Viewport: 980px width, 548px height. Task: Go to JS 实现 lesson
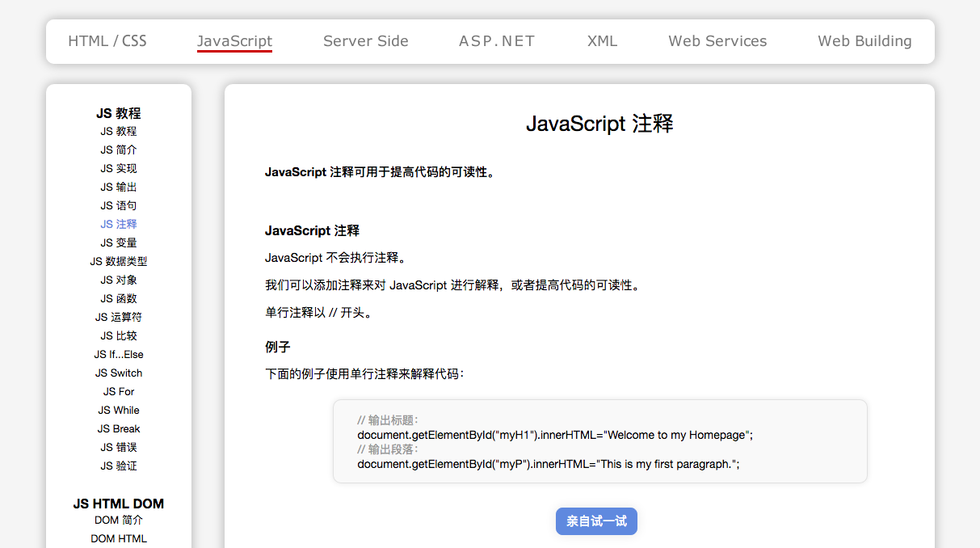click(x=119, y=168)
